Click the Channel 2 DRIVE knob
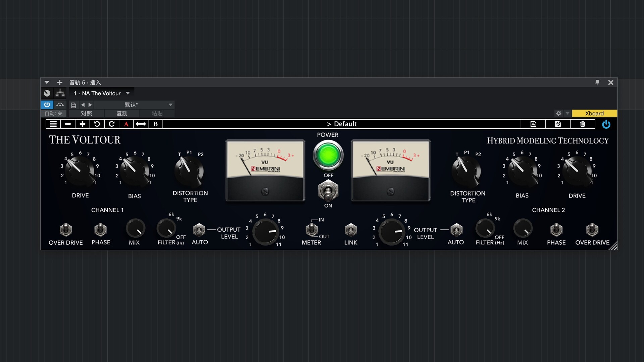Viewport: 644px width, 362px height. click(577, 171)
